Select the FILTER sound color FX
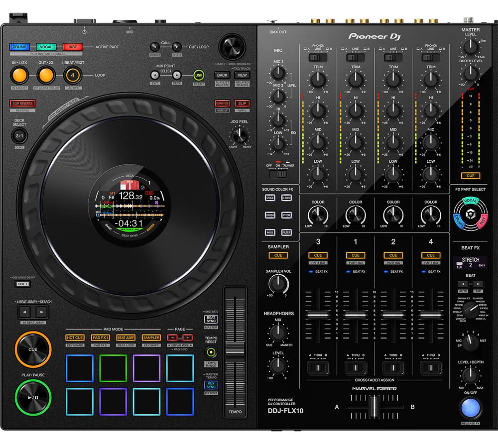The image size is (498, 448). pyautogui.click(x=286, y=232)
